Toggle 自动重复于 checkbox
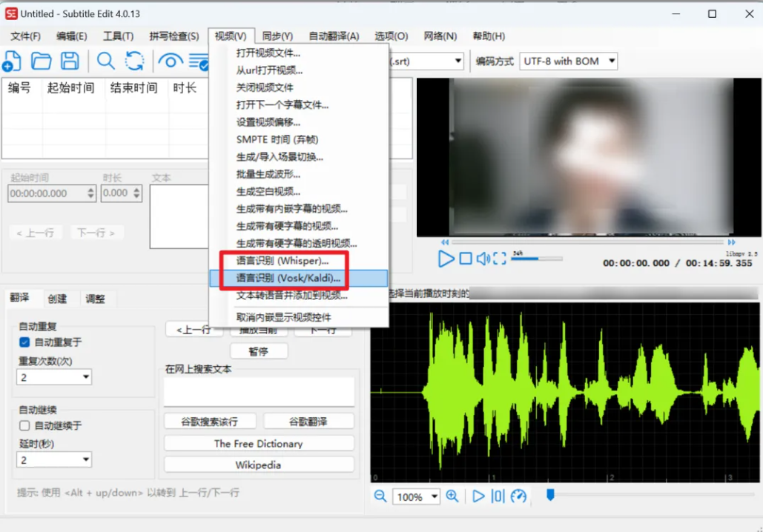 pyautogui.click(x=24, y=342)
